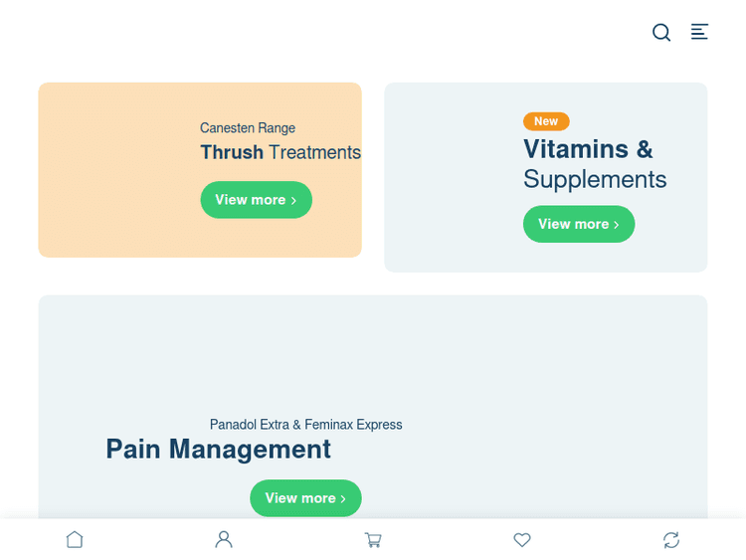Click the compare refresh arrows icon
746x560 pixels.
(671, 540)
